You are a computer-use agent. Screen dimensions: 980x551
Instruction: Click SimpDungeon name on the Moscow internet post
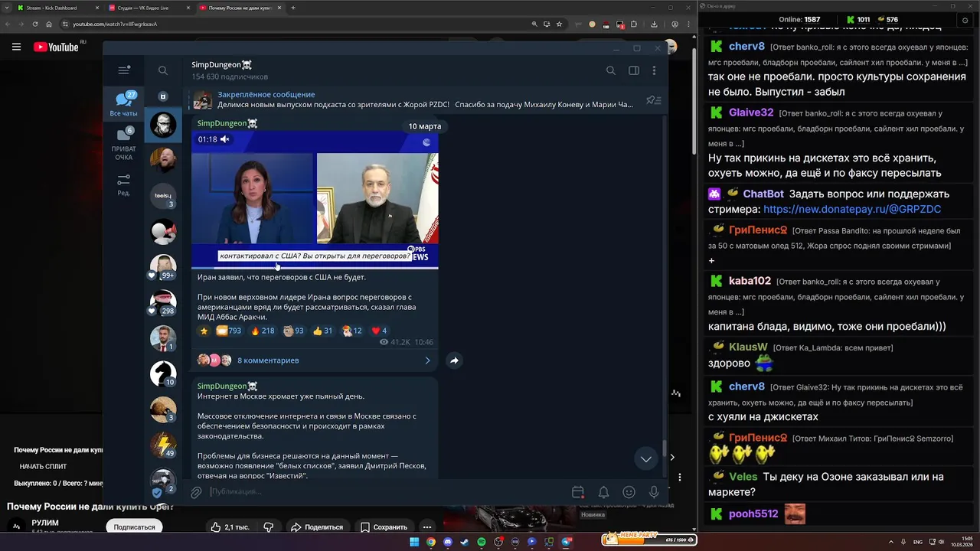pos(227,386)
